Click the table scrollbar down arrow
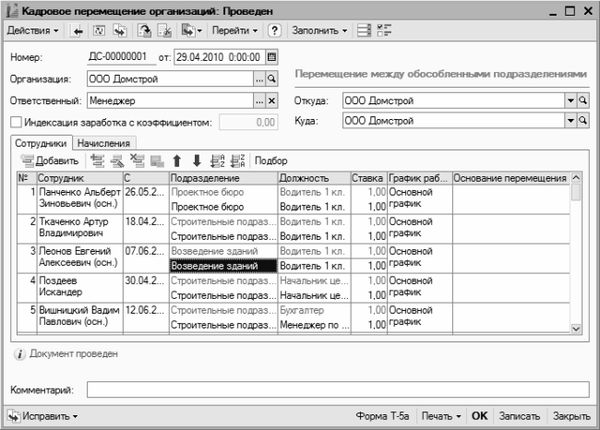 576,329
